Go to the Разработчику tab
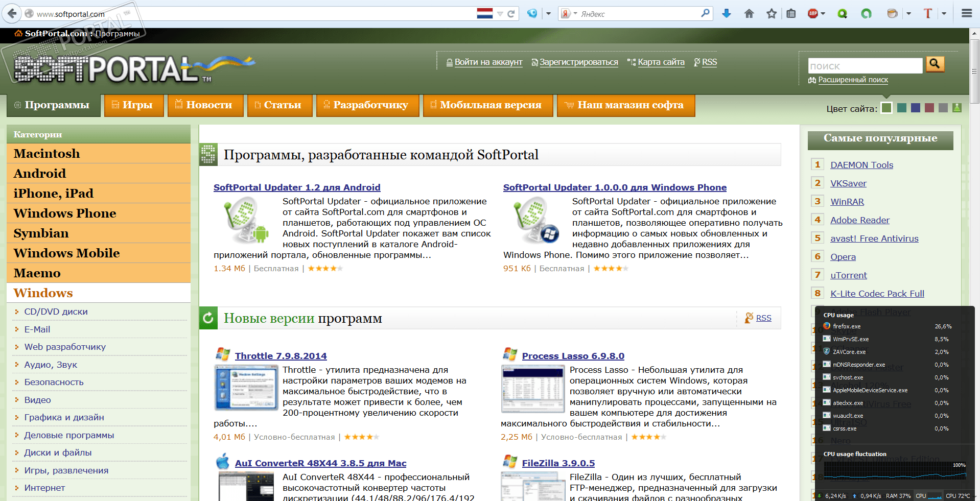 pyautogui.click(x=368, y=105)
